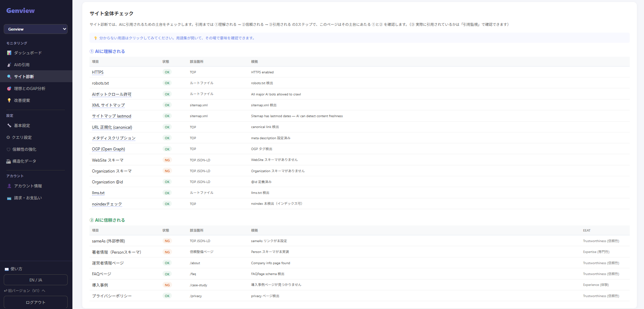This screenshot has width=644, height=309.
Task: Go to 構造化データ page
Action: pos(36,161)
